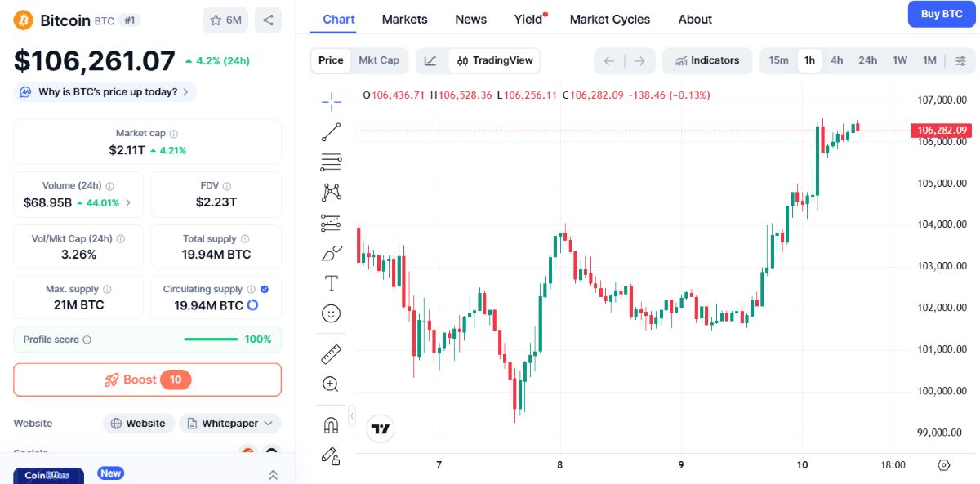
Task: Select the Trend Line drawing tool
Action: [x=331, y=131]
